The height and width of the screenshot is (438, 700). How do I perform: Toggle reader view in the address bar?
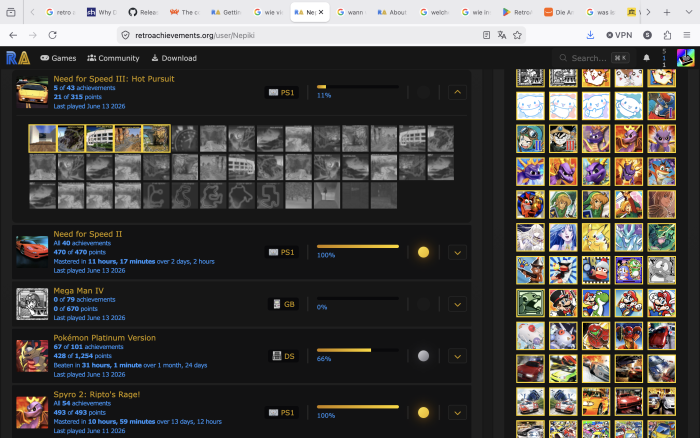(x=486, y=35)
